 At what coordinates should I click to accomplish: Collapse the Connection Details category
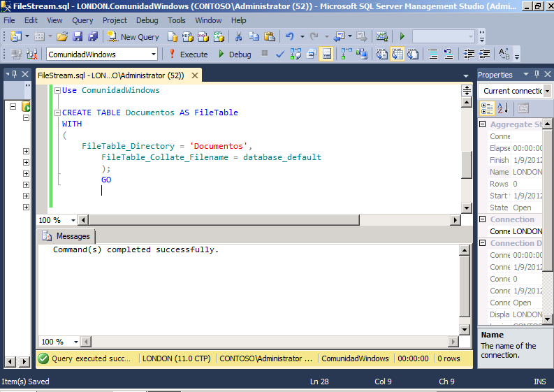pos(483,243)
